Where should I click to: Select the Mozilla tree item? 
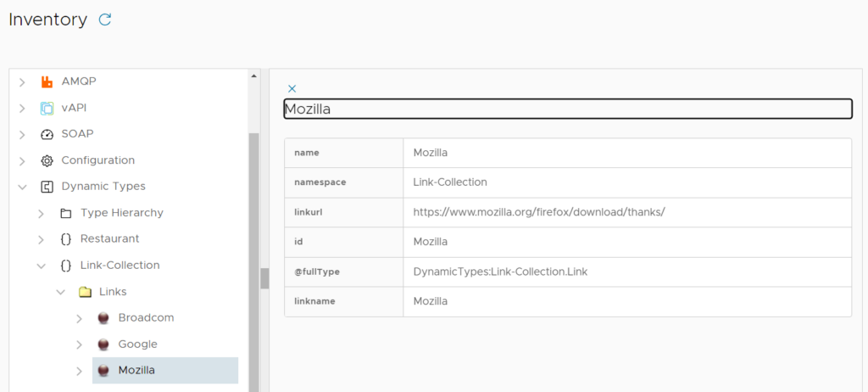(x=136, y=371)
